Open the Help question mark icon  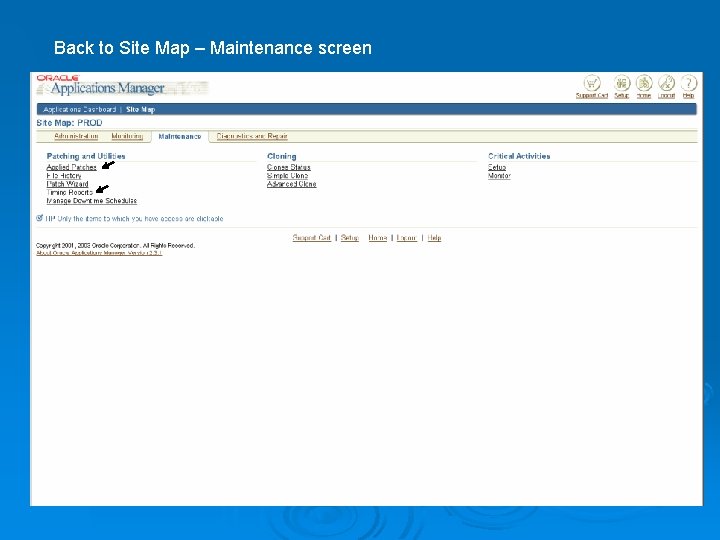tap(688, 84)
